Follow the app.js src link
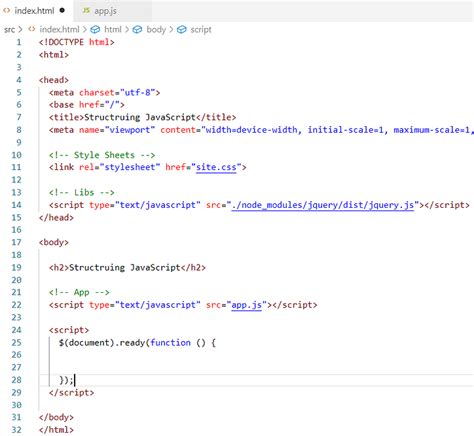474x436 pixels. pyautogui.click(x=246, y=305)
